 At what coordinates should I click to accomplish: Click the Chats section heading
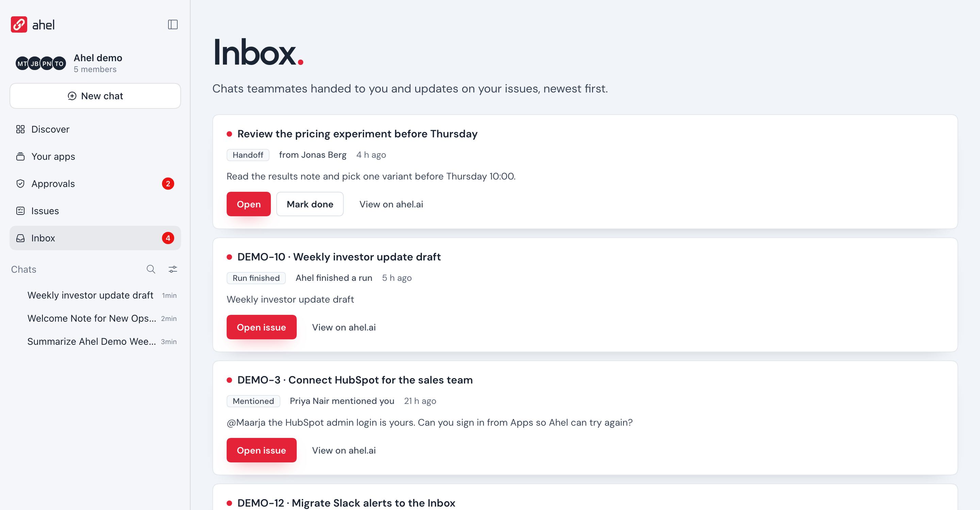tap(23, 269)
